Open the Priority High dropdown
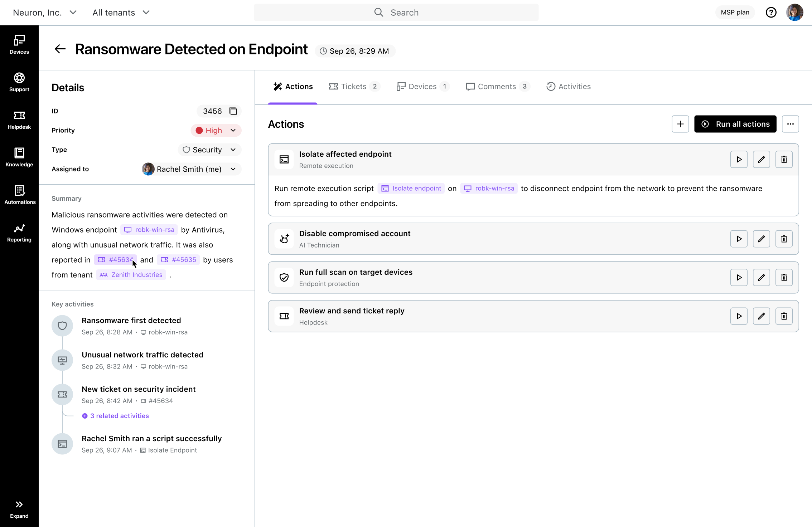The image size is (812, 527). click(216, 131)
